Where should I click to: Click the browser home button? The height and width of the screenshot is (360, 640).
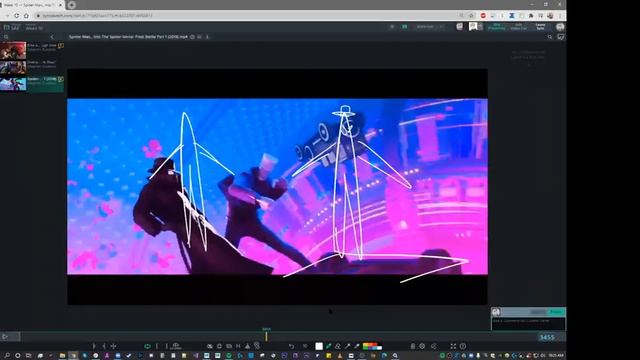[x=26, y=16]
